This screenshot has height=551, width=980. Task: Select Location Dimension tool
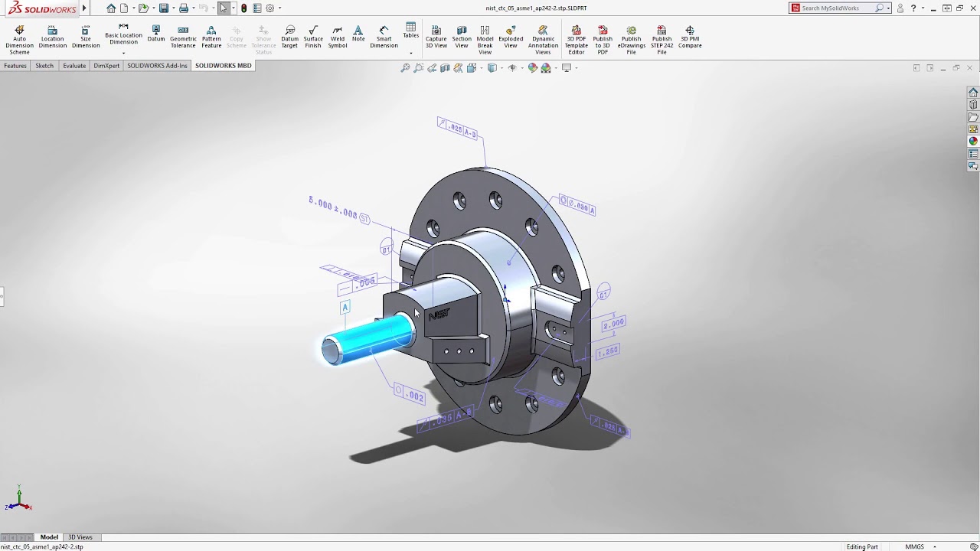[53, 37]
